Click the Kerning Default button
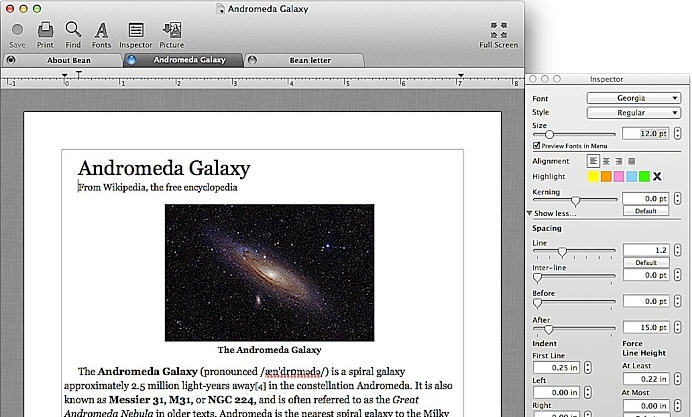Screen dimensions: 692x417 tap(646, 211)
